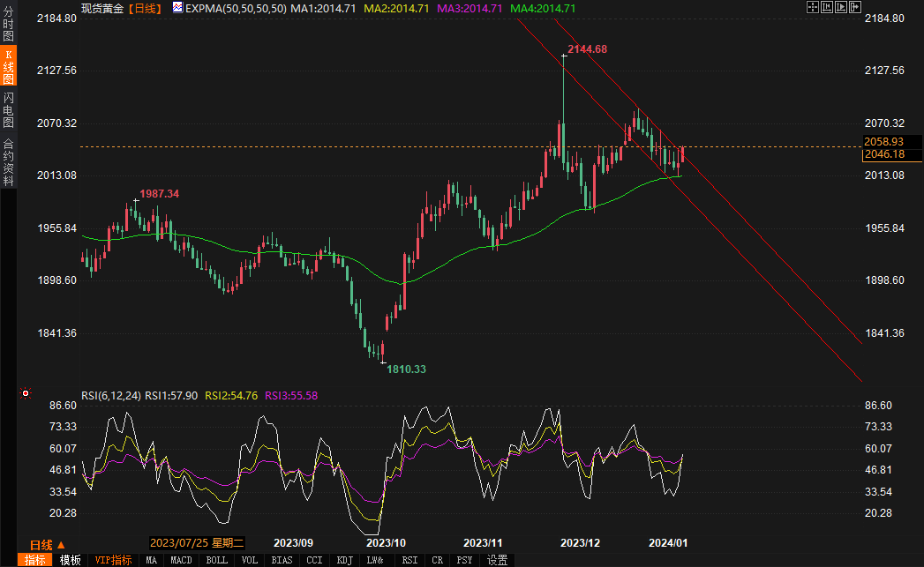This screenshot has height=567, width=924.
Task: Open the 合约资料 side tab
Action: 8,161
